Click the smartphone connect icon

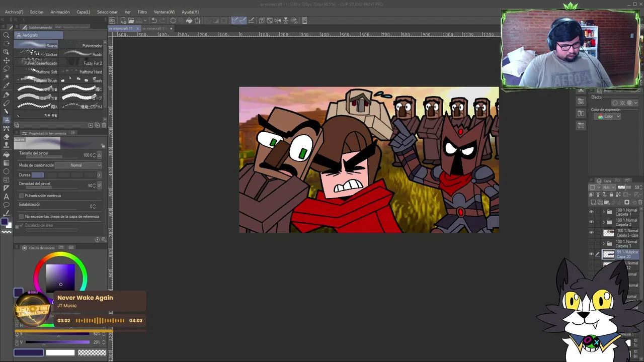304,21
